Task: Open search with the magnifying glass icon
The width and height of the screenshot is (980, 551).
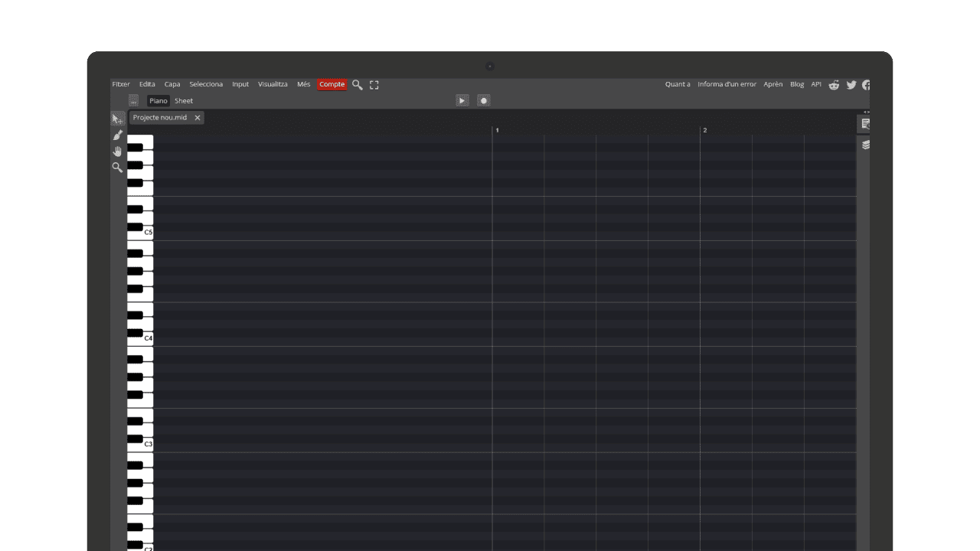Action: 357,85
